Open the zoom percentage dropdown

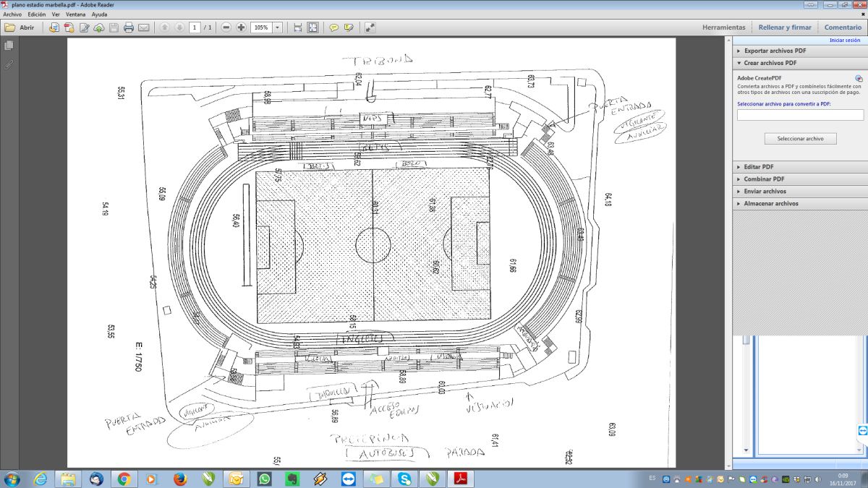point(278,27)
